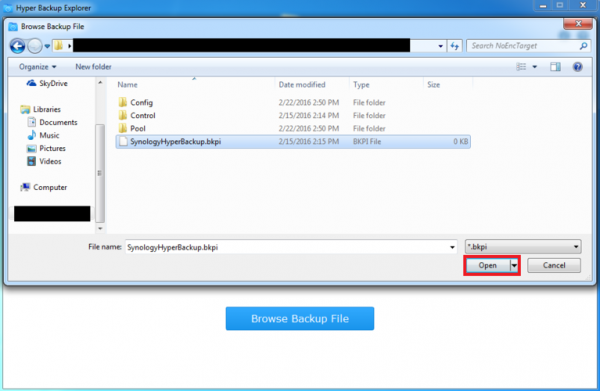Screen dimensions: 600x391
Task: Open the *.bkpi file type filter
Action: 523,247
